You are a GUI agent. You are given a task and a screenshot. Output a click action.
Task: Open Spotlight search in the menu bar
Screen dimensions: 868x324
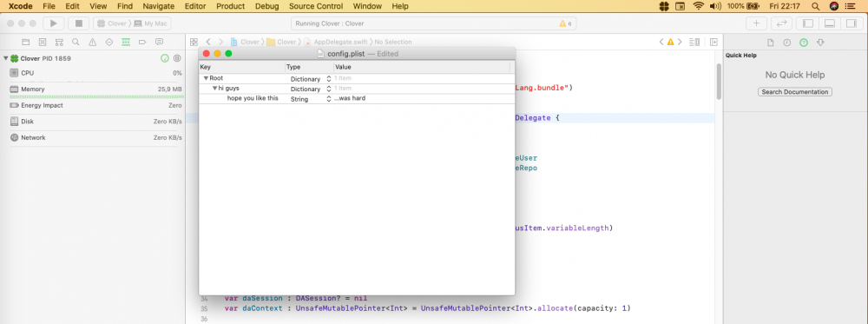click(x=815, y=6)
